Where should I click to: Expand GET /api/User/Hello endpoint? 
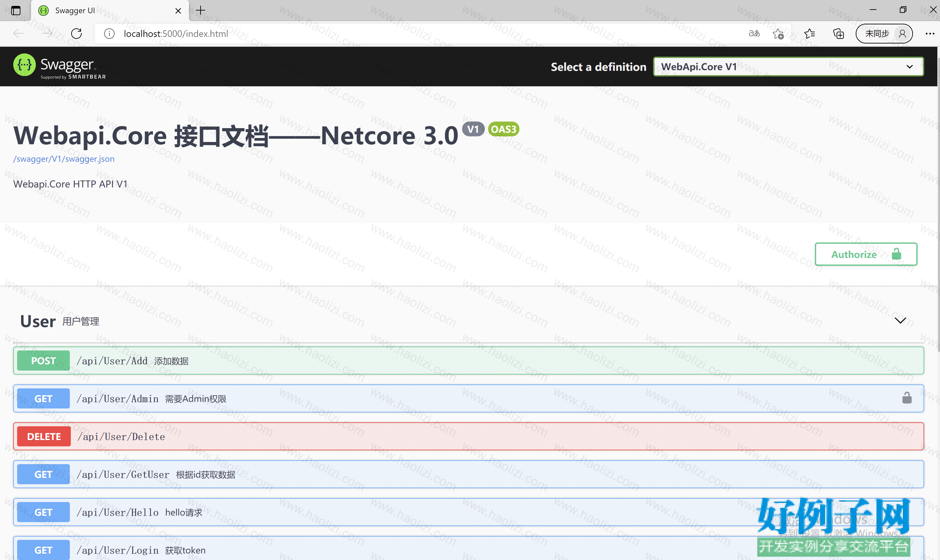pos(468,512)
